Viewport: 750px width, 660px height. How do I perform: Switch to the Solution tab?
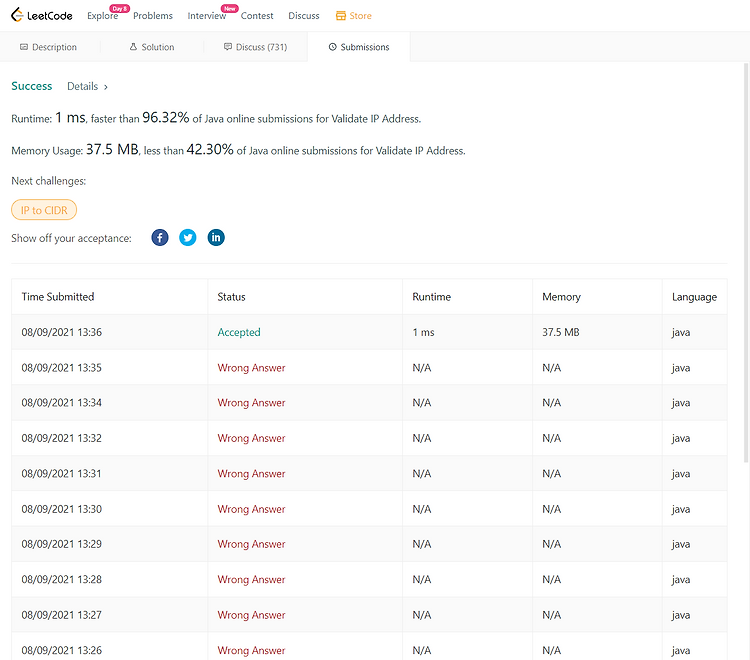point(152,47)
